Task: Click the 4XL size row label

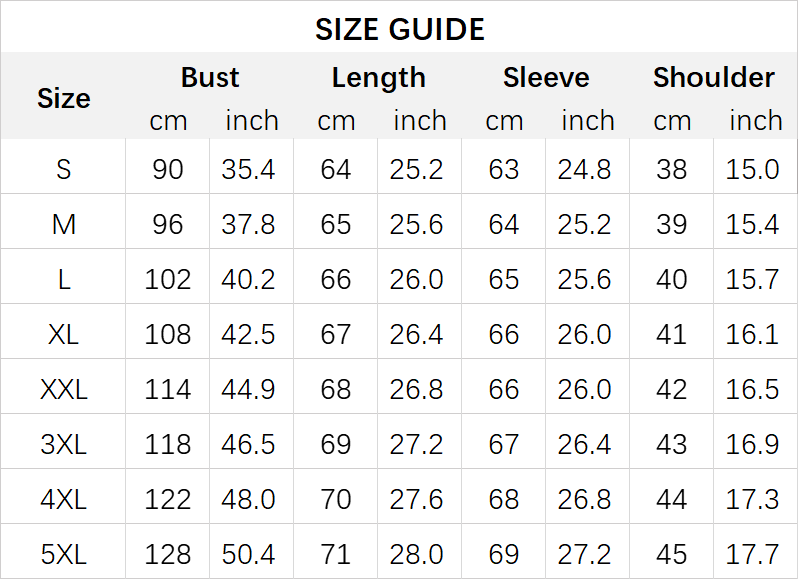Action: click(63, 499)
